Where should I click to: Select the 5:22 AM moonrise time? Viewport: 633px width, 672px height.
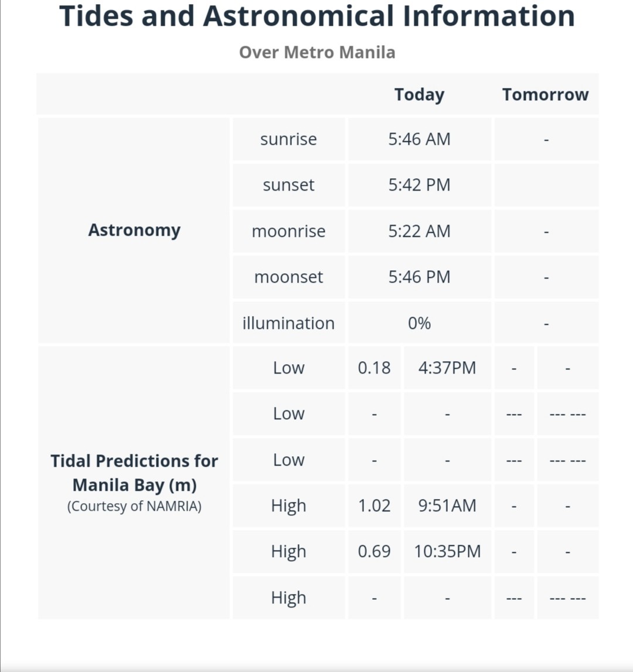coord(419,232)
